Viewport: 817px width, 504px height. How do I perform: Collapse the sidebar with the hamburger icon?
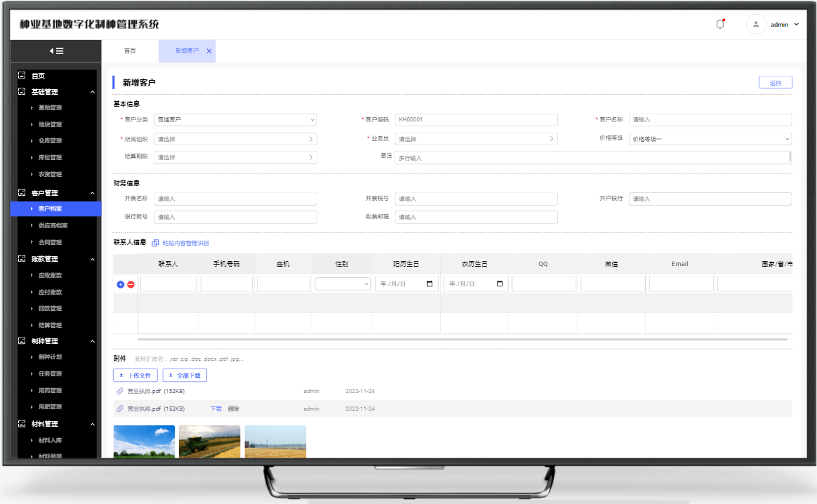point(56,51)
